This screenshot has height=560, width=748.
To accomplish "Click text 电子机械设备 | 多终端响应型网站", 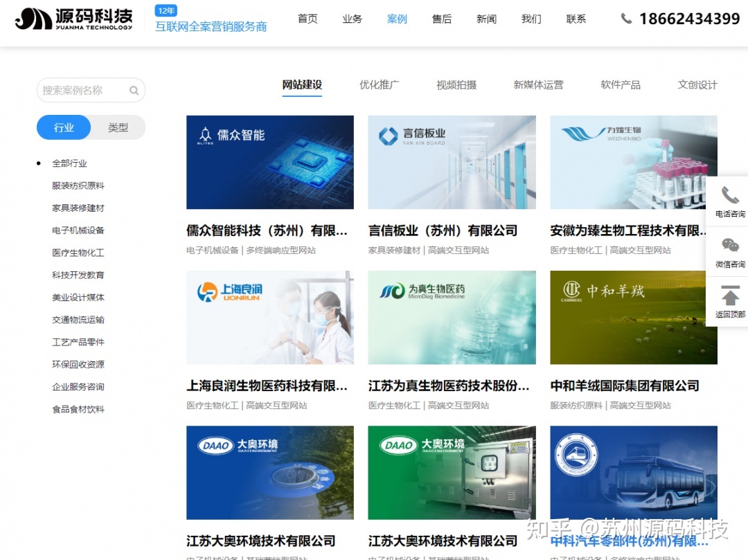I will (251, 250).
